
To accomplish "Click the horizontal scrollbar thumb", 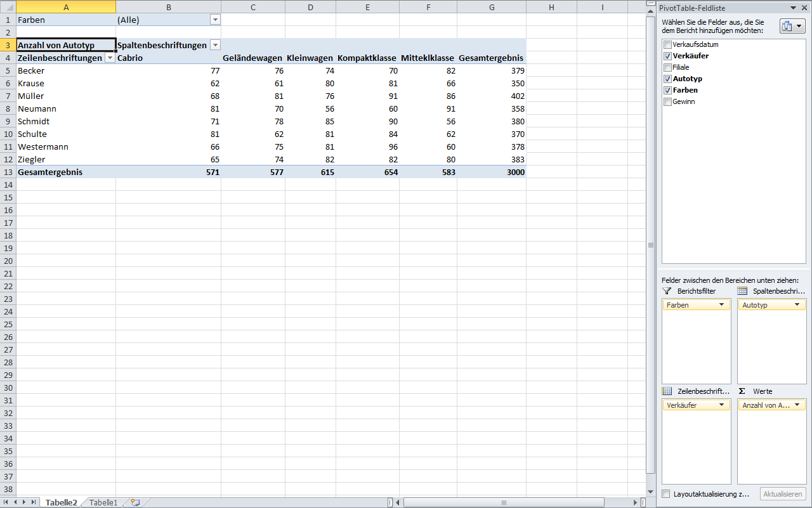I will pyautogui.click(x=504, y=502).
